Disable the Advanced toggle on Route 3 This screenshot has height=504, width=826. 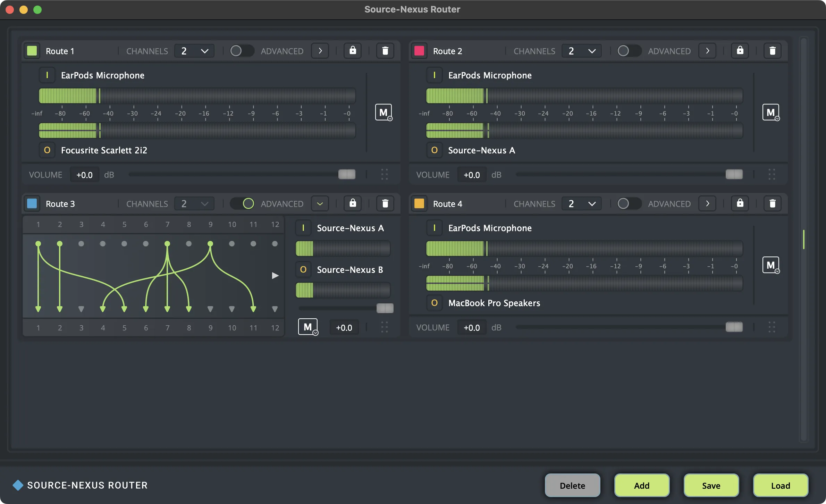click(242, 203)
